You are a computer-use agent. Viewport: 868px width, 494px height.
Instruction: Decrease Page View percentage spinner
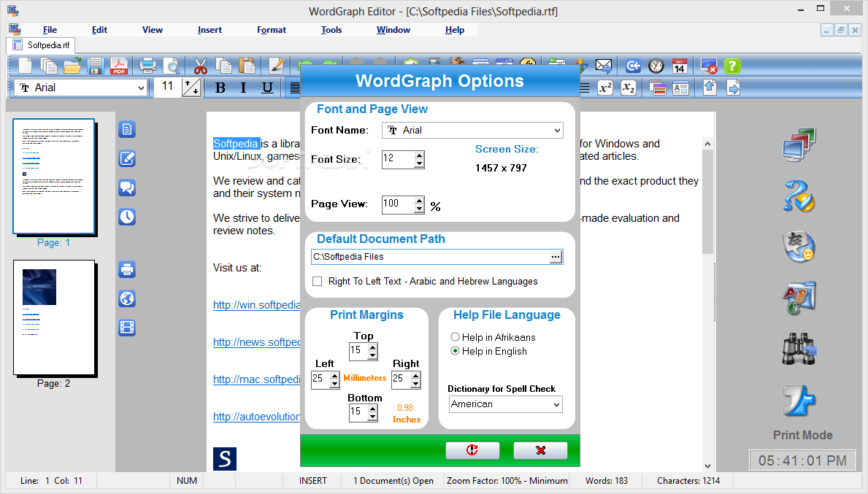[419, 209]
